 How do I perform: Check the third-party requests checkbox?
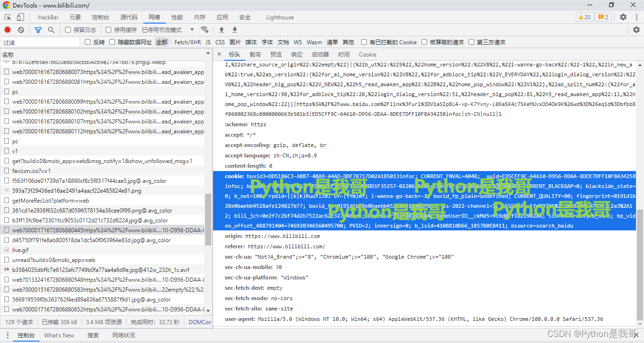[x=471, y=42]
